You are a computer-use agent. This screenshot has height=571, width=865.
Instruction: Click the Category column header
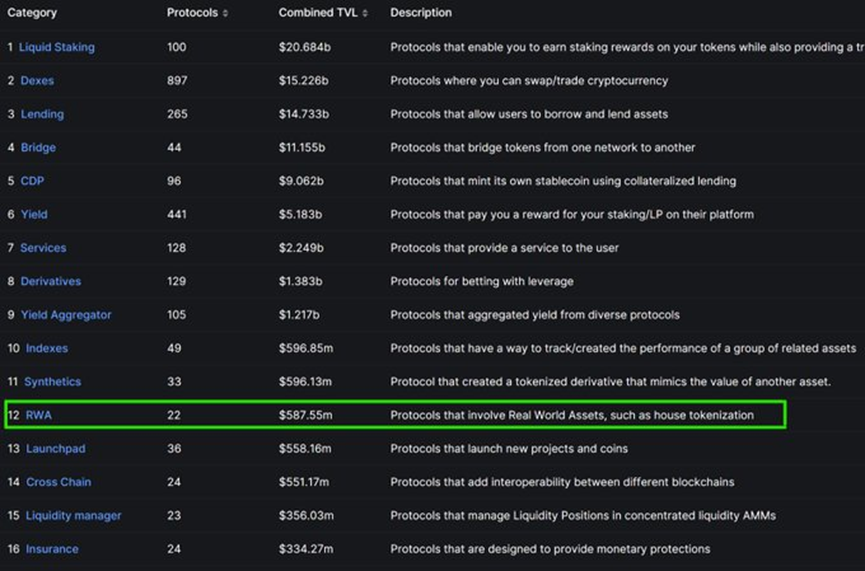(32, 13)
